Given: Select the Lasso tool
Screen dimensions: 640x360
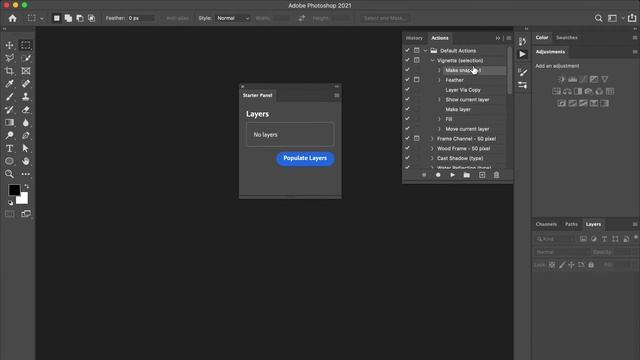Looking at the screenshot, I should (x=9, y=58).
